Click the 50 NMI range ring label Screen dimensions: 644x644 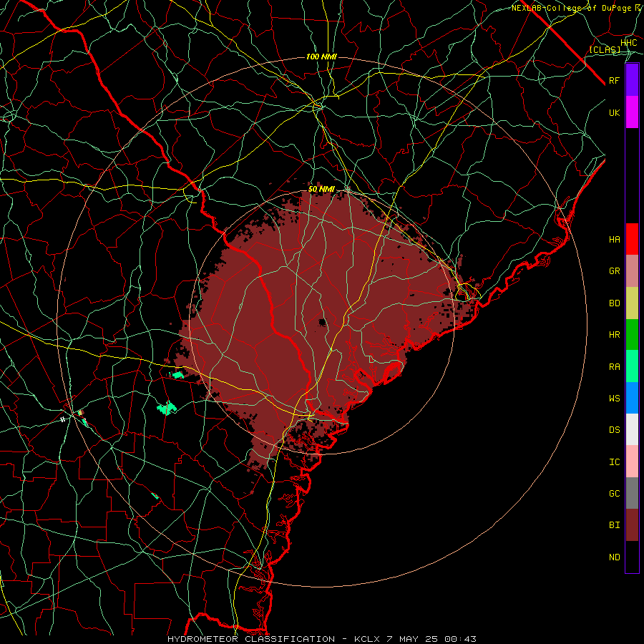coord(321,190)
